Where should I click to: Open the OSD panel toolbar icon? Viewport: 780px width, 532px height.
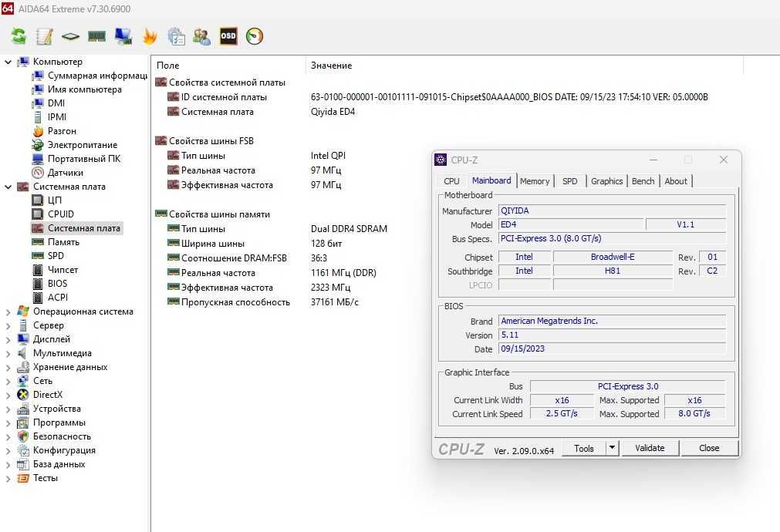(228, 35)
